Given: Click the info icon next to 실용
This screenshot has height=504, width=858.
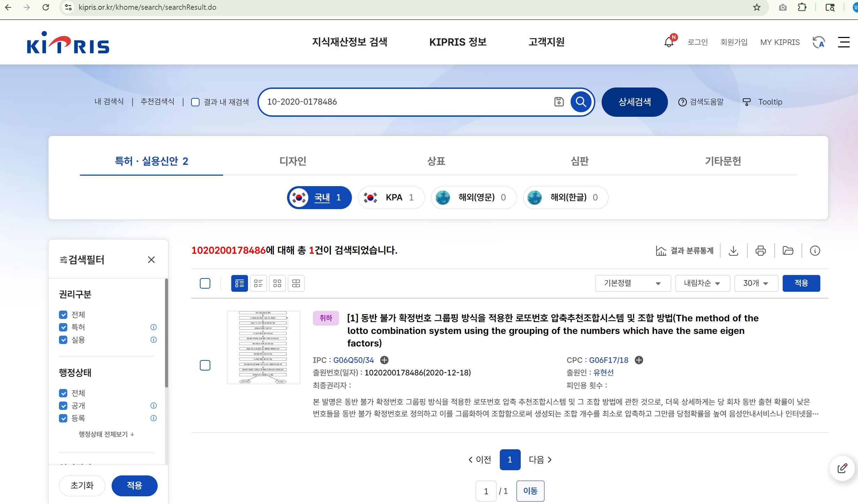Looking at the screenshot, I should point(153,340).
